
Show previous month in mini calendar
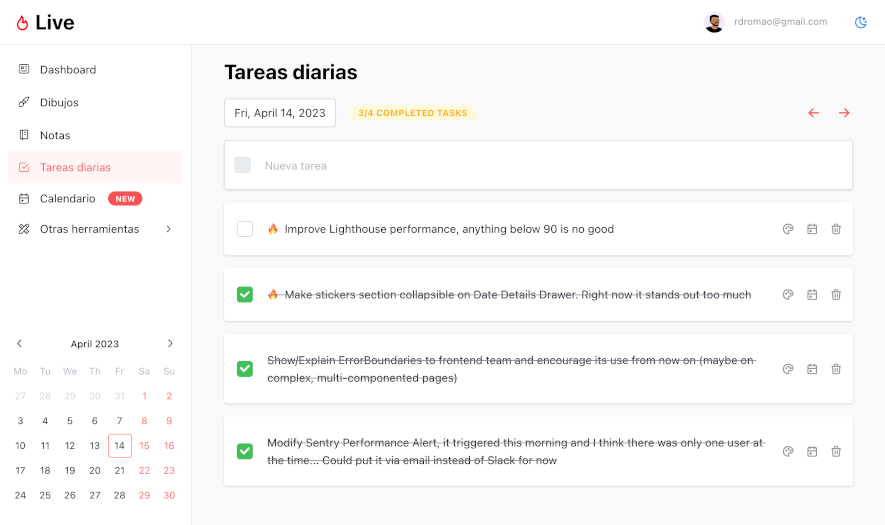[20, 343]
